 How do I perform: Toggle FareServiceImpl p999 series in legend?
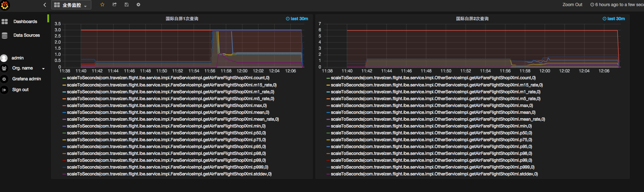pos(167,167)
